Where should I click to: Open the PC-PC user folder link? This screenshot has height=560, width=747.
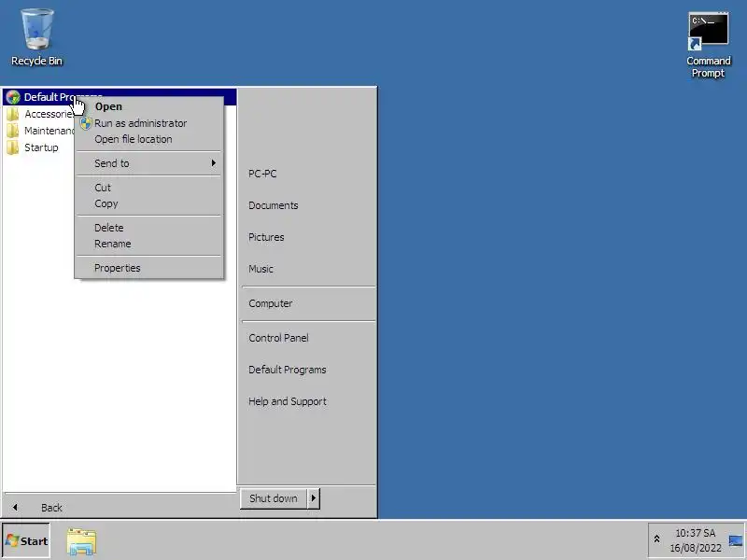tap(262, 174)
